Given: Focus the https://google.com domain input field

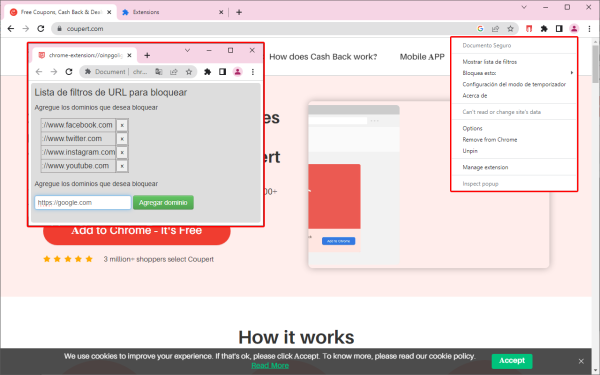Looking at the screenshot, I should point(83,202).
